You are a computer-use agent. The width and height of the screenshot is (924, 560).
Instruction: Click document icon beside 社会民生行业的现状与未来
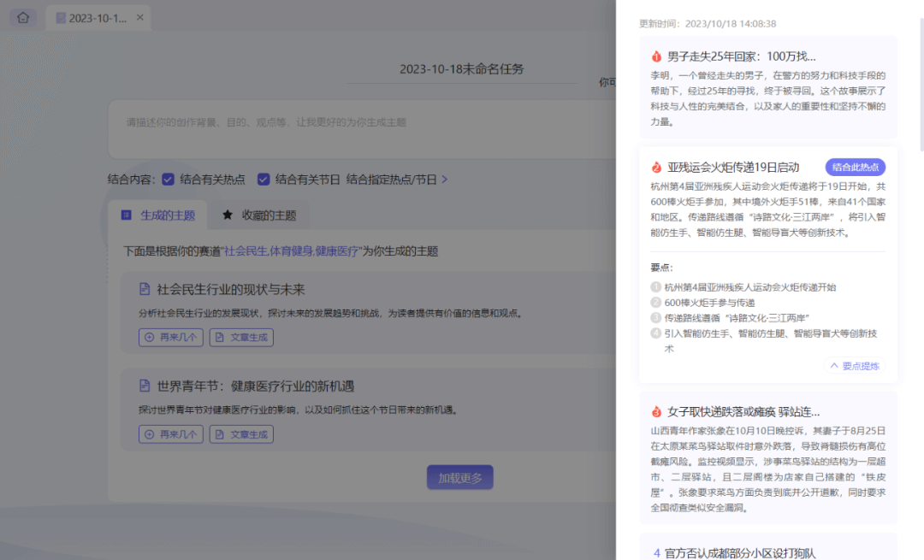(x=145, y=289)
